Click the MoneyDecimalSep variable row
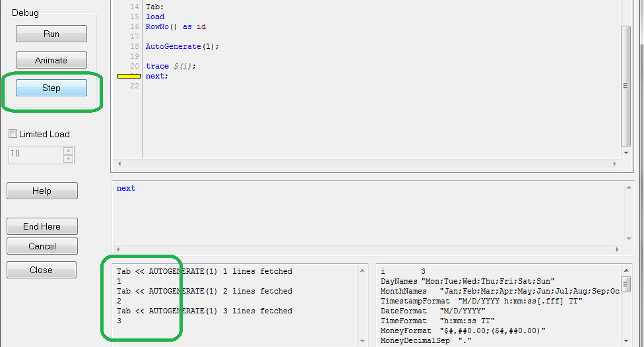Viewport: 644px width, 347px height. click(x=426, y=340)
